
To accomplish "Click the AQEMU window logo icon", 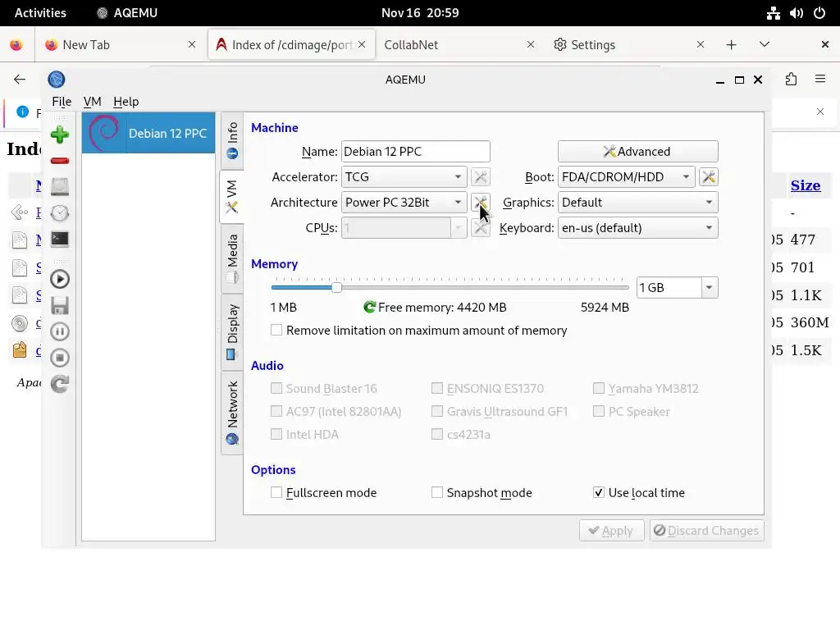I will click(x=57, y=80).
